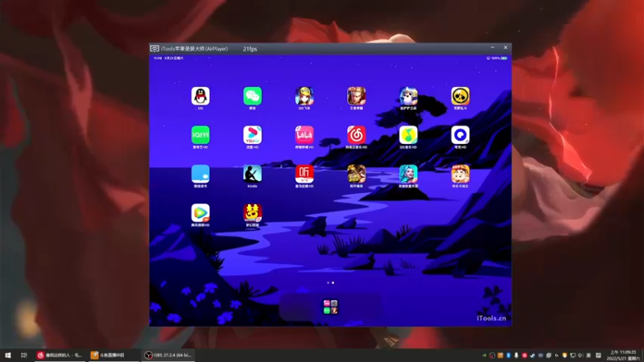Open Task View on the taskbar
Image resolution: width=644 pixels, height=362 pixels.
pos(24,355)
